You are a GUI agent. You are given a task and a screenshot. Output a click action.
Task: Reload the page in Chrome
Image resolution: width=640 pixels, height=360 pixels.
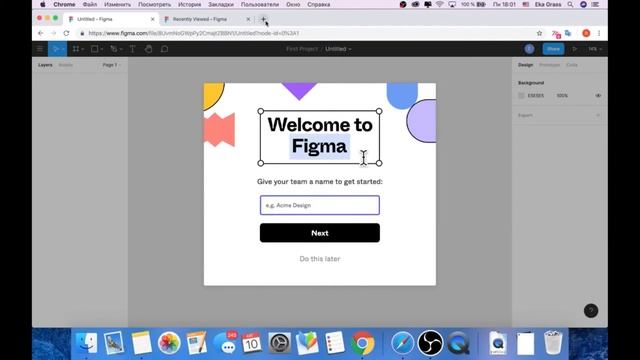point(66,33)
